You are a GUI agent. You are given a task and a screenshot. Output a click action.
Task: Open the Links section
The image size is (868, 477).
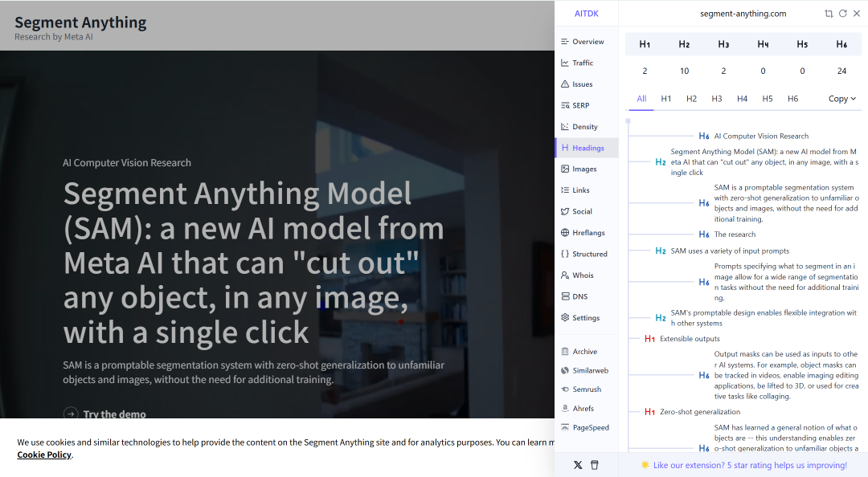(x=575, y=190)
